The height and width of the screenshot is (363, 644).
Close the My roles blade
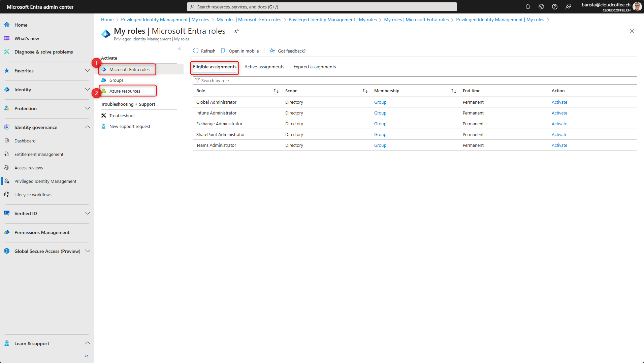[x=632, y=31]
